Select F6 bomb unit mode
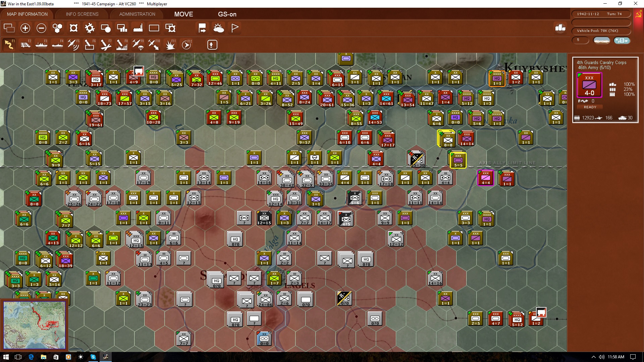The height and width of the screenshot is (362, 644). [90, 45]
